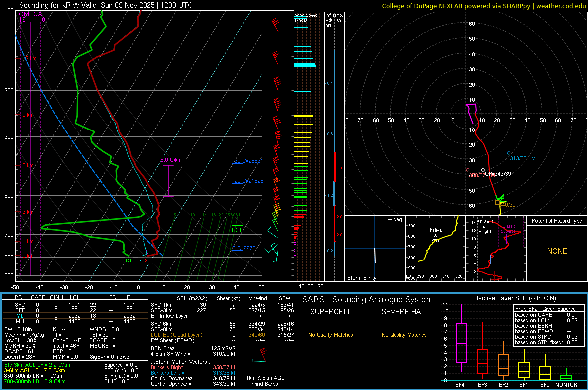Click 'No Quality Matches' under SEVERE HAIL

(404, 335)
